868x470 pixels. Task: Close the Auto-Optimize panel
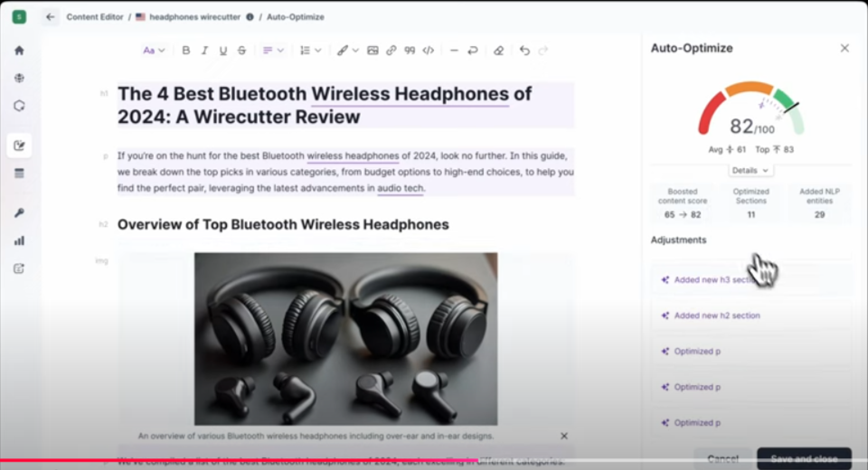(844, 48)
